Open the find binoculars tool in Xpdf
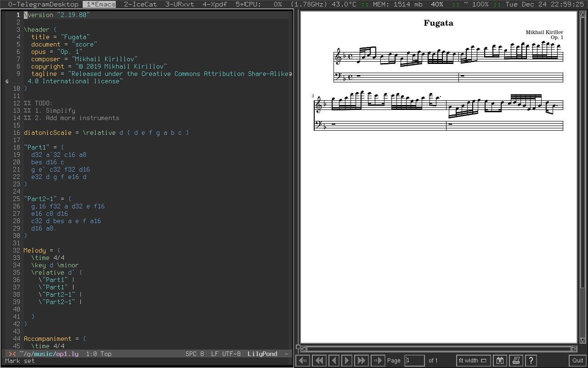This screenshot has width=588, height=368. pos(500,361)
